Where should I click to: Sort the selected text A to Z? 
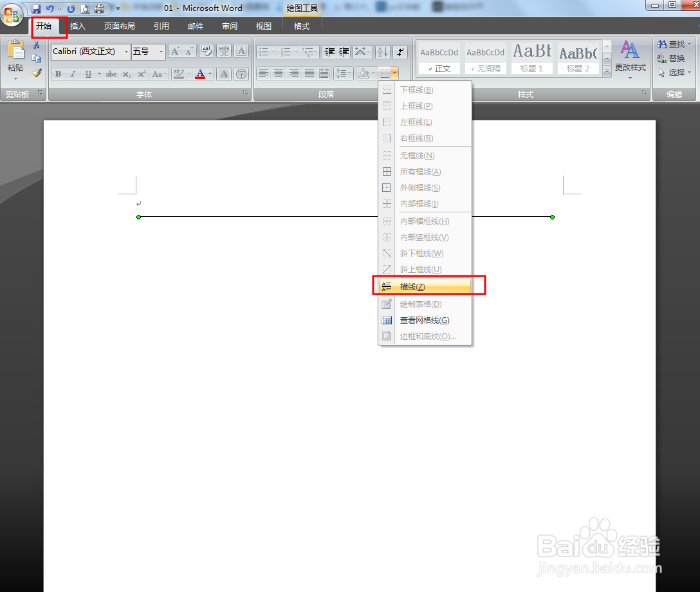pyautogui.click(x=383, y=51)
